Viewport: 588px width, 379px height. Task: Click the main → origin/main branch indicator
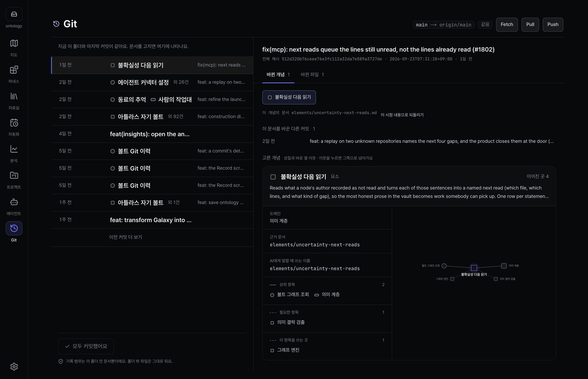(x=443, y=25)
